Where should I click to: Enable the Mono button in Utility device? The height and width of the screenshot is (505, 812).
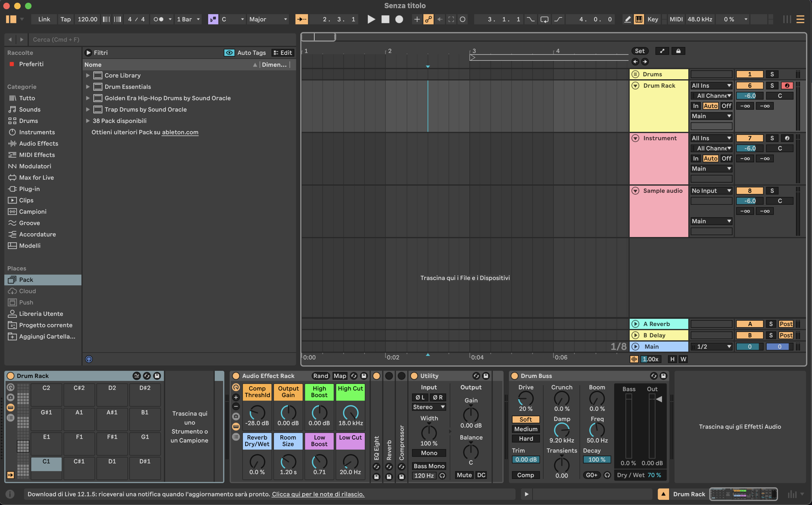point(429,454)
